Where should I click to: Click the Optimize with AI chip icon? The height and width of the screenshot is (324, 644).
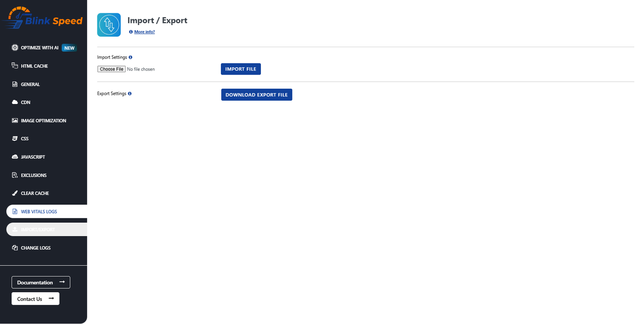(x=15, y=48)
